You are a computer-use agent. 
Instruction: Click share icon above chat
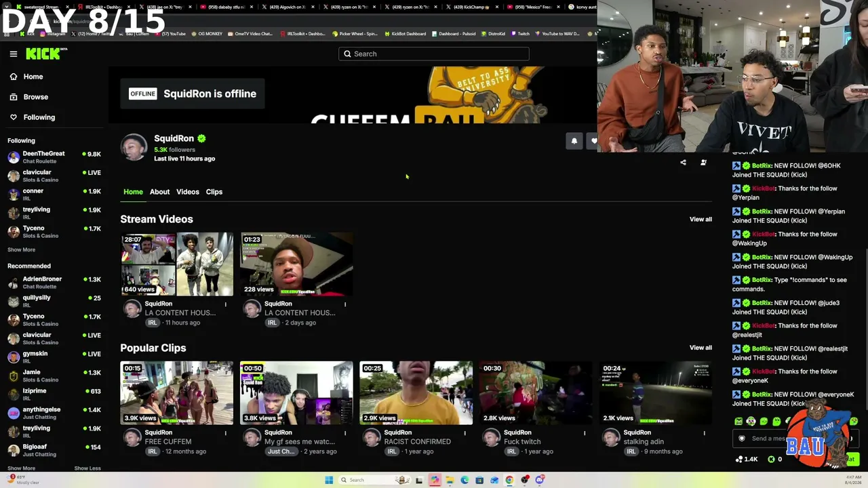tap(683, 163)
